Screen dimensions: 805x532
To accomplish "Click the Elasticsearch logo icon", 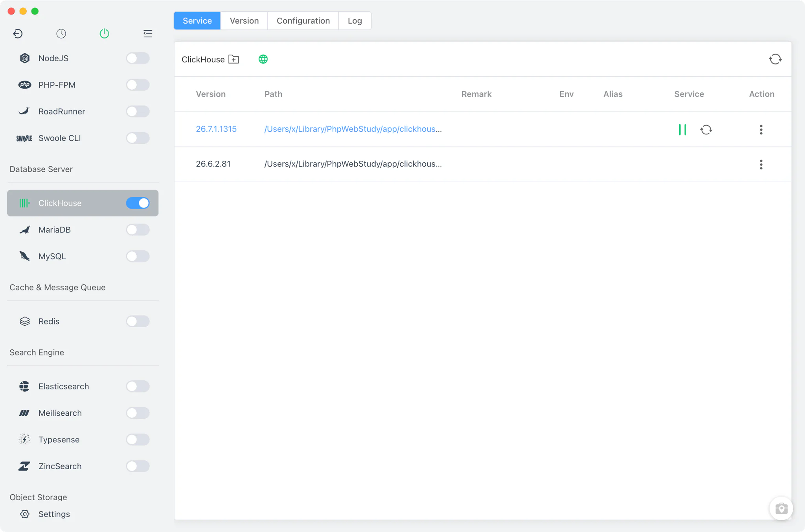I will 24,387.
